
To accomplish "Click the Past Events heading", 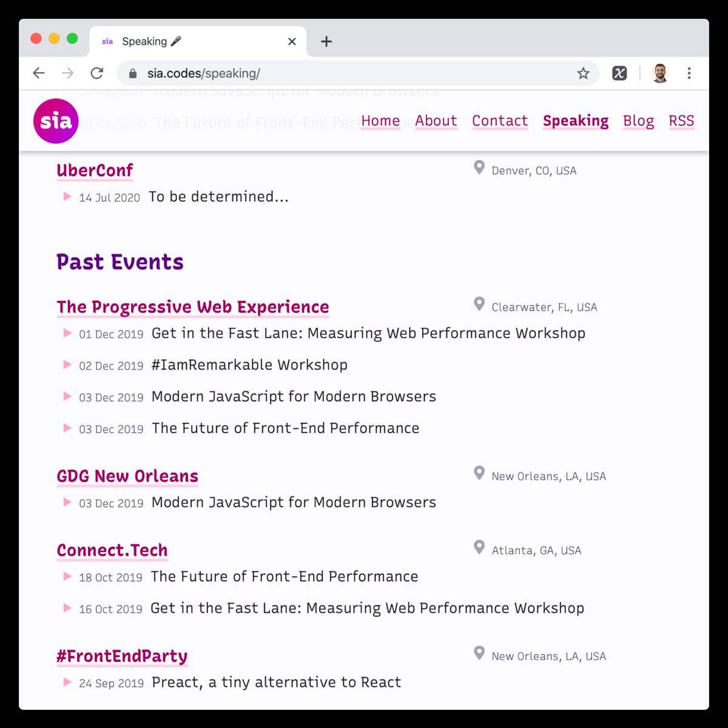I will pos(120,262).
